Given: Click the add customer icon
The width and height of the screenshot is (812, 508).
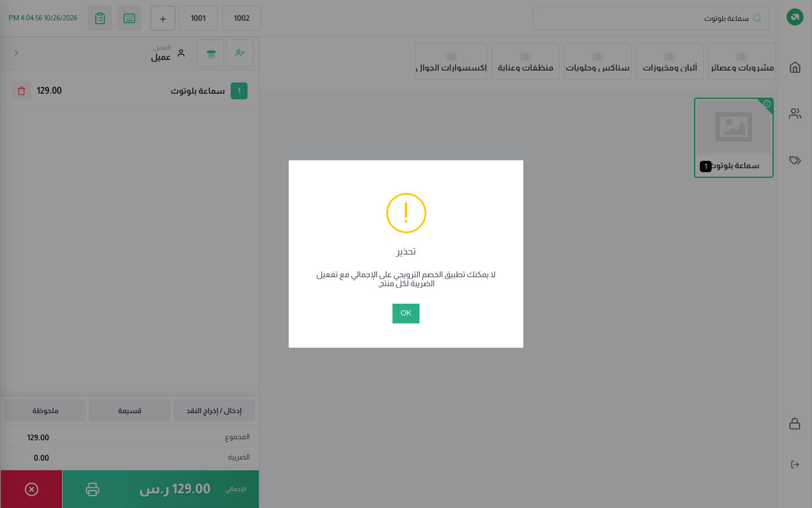Looking at the screenshot, I should [x=240, y=53].
